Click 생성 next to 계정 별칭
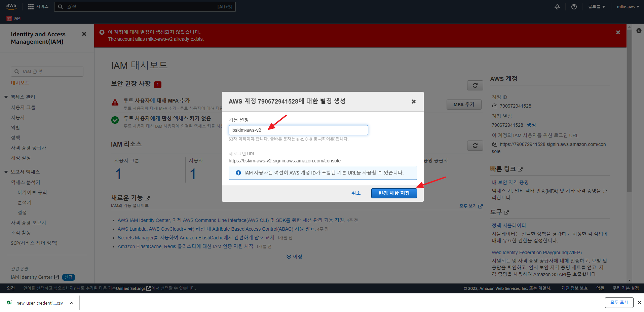Viewport: 644px width, 312px height. pos(531,125)
